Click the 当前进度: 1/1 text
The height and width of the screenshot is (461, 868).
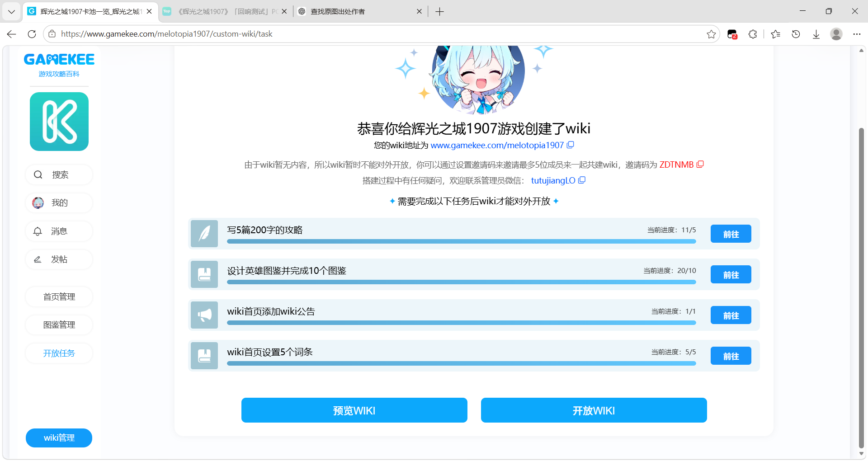(673, 311)
